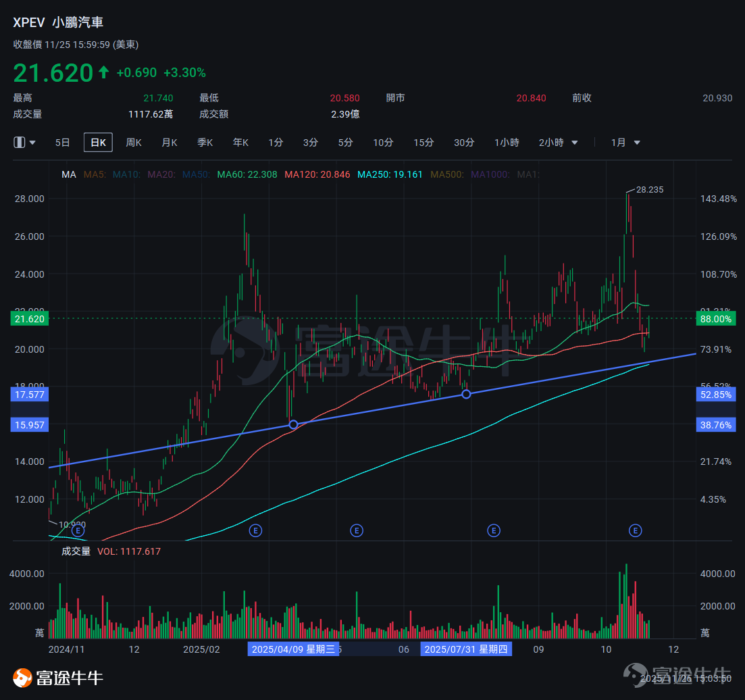Click the earnings marker near 2025/02
Viewport: 745px width, 700px height.
(255, 530)
